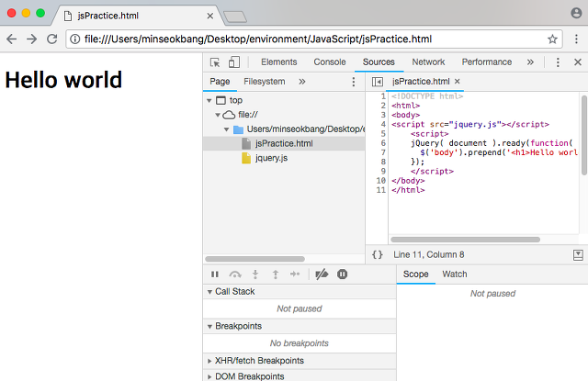This screenshot has height=381, width=588.
Task: Hide the navigator sidebar toggle icon
Action: (x=378, y=82)
